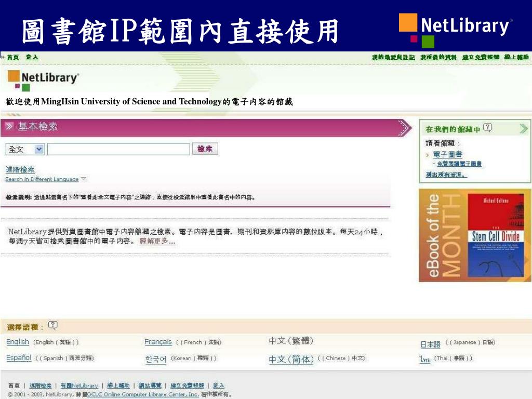Image resolution: width=532 pixels, height=399 pixels.
Task: Switch language to Español
Action: pos(19,357)
